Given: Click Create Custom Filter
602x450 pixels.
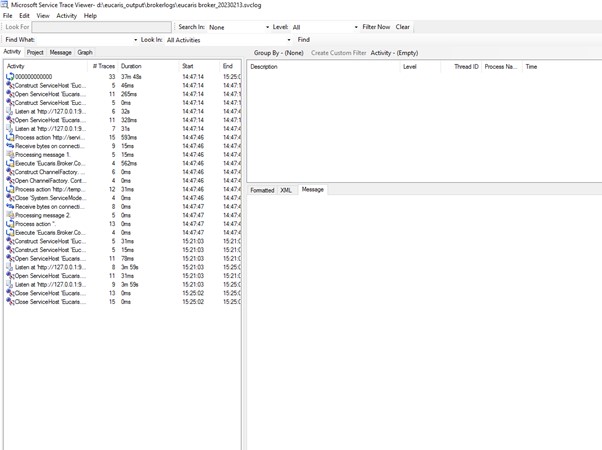Looking at the screenshot, I should tap(339, 53).
